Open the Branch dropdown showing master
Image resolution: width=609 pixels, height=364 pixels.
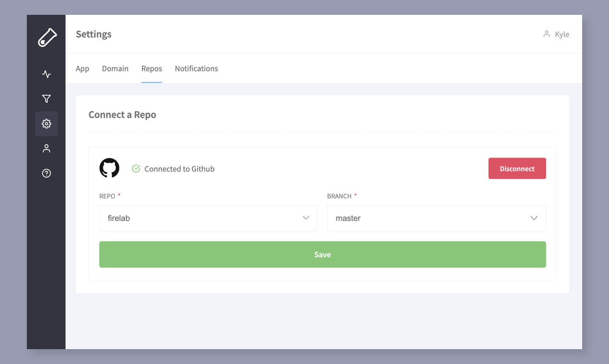436,218
